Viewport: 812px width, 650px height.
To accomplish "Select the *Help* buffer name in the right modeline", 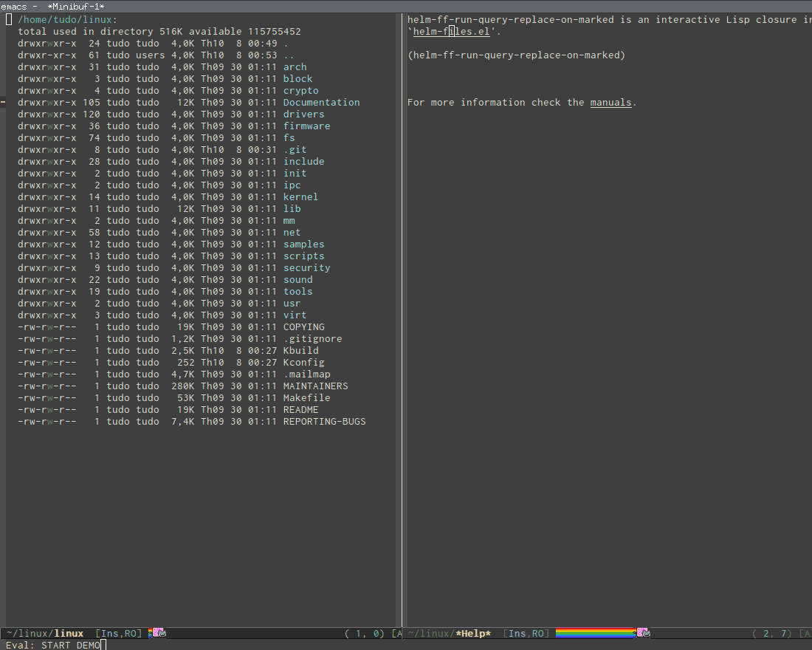I will pyautogui.click(x=472, y=633).
